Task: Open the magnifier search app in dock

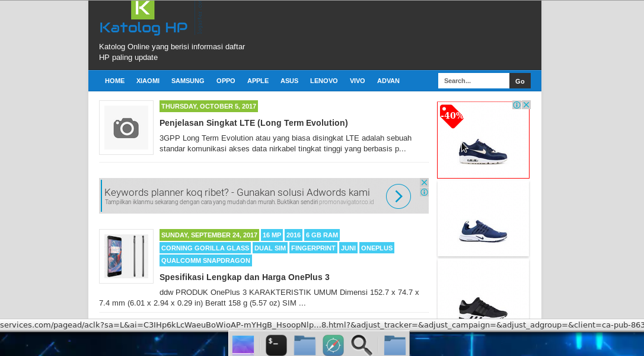Action: [x=361, y=345]
